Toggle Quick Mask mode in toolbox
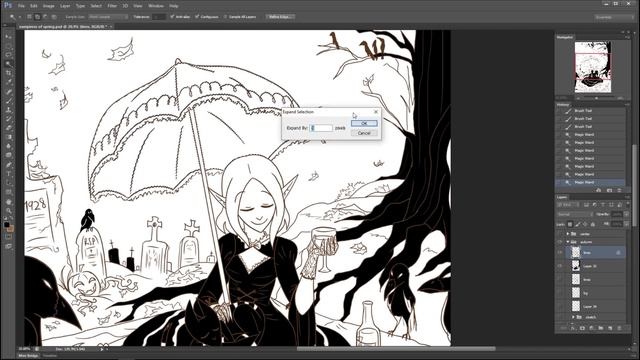 click(x=8, y=236)
